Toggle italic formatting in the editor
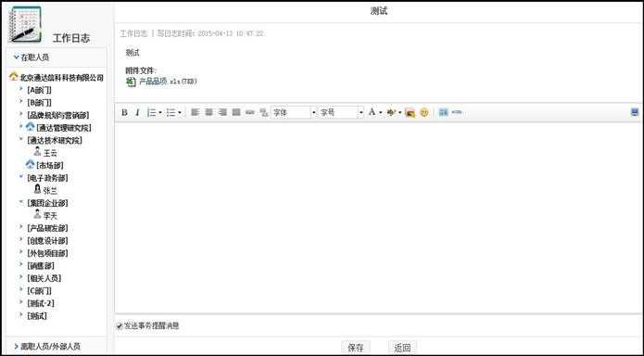Screen dimensions: 644x356 pyautogui.click(x=137, y=112)
